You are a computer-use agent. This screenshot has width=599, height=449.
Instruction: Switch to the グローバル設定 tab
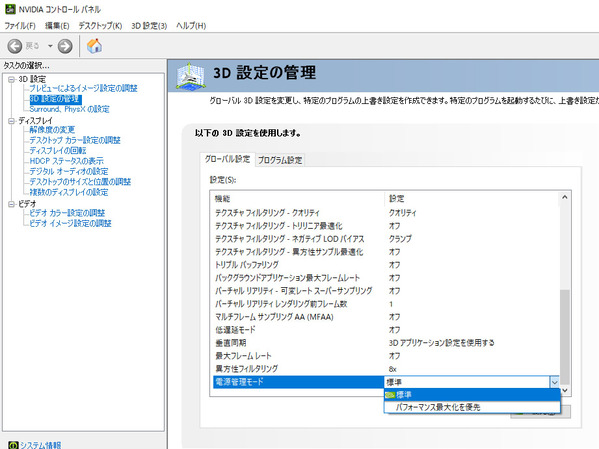pyautogui.click(x=227, y=159)
